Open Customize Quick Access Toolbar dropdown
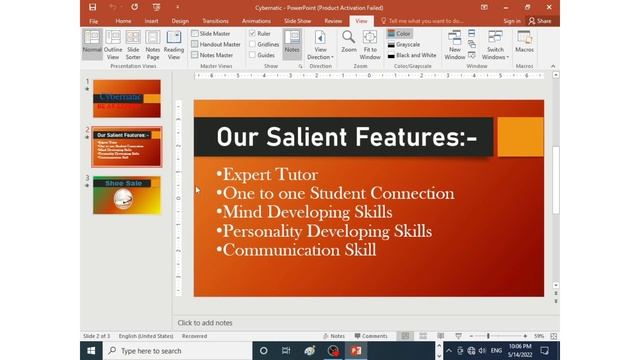This screenshot has height=360, width=640. (x=178, y=7)
